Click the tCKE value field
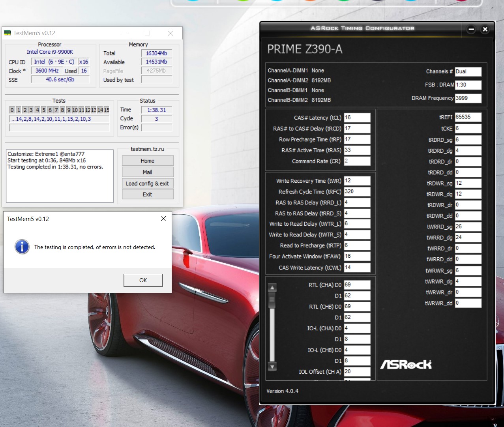This screenshot has height=427, width=504. [x=468, y=129]
